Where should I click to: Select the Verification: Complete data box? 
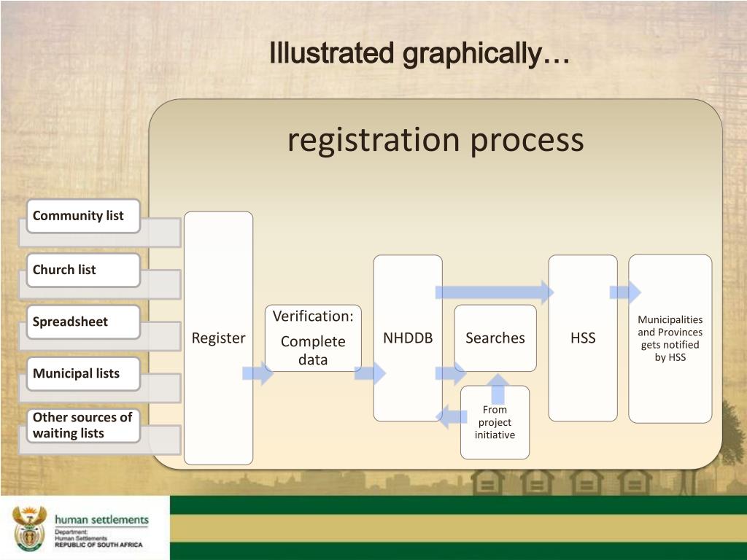pyautogui.click(x=313, y=338)
